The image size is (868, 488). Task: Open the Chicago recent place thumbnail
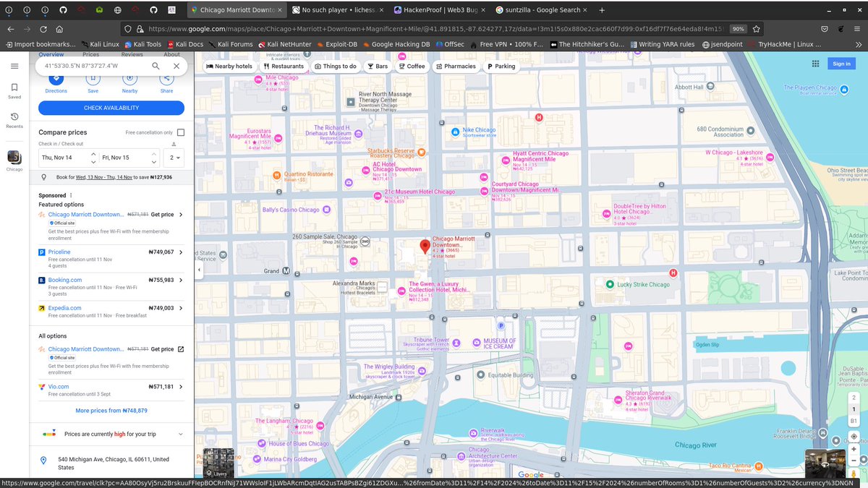click(14, 158)
